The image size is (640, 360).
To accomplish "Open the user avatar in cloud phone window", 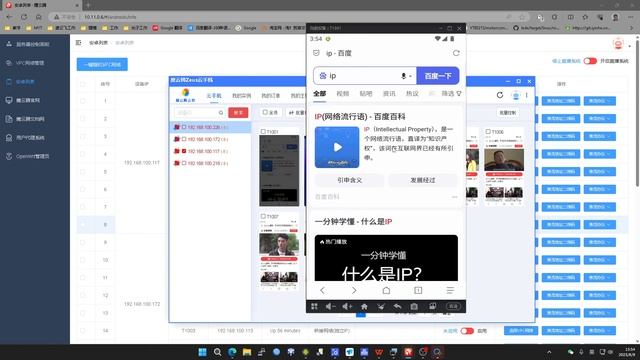I will click(x=516, y=95).
